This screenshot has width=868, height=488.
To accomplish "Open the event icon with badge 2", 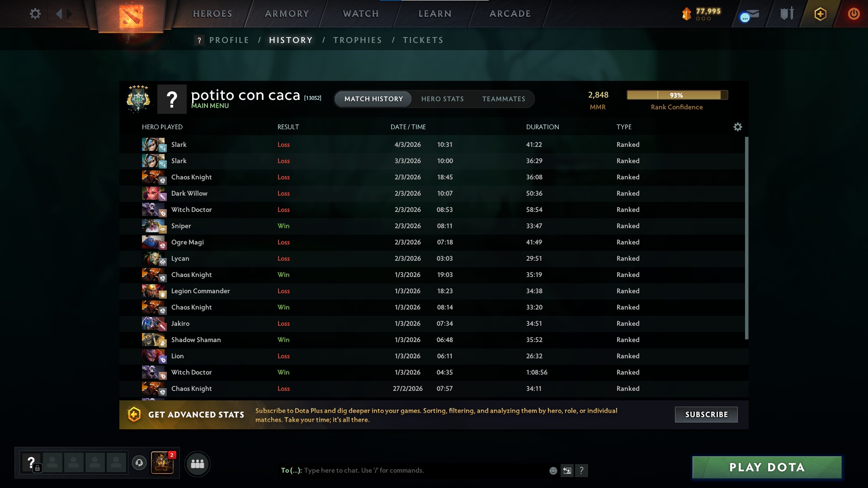I will point(162,463).
